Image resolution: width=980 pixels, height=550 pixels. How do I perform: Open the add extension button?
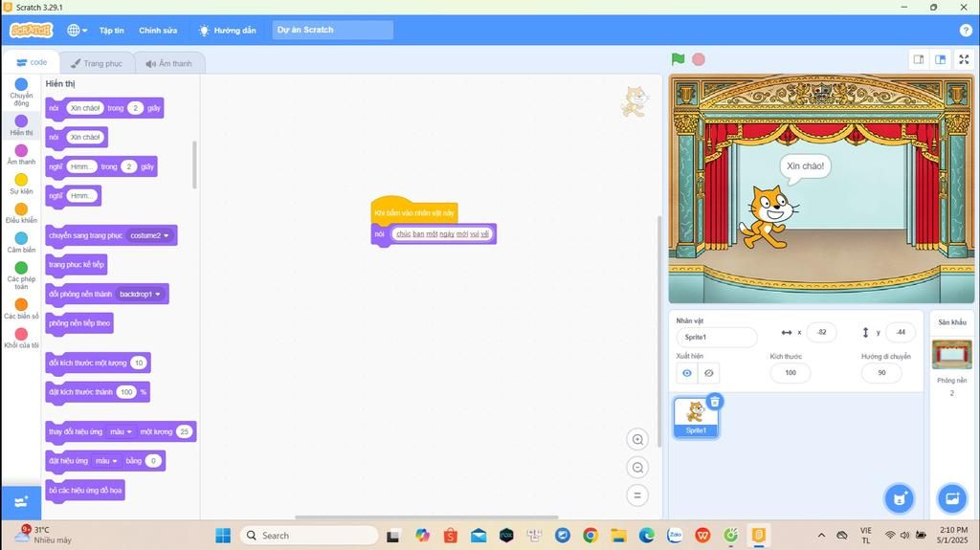coord(20,501)
